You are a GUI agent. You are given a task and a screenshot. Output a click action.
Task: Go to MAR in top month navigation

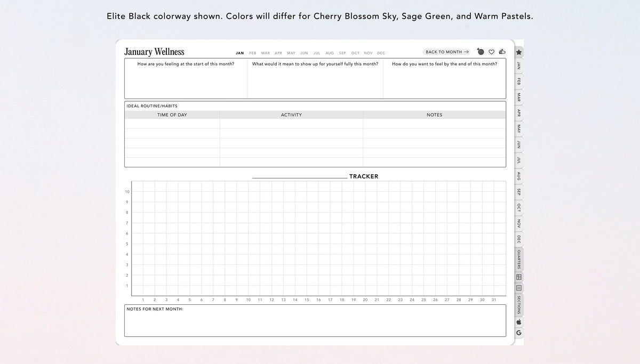point(266,53)
